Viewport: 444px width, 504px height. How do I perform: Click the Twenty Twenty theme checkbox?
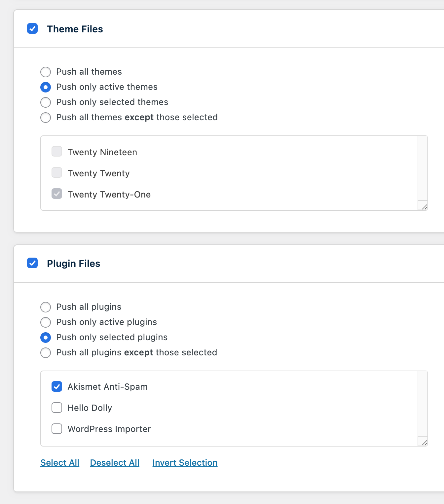57,173
